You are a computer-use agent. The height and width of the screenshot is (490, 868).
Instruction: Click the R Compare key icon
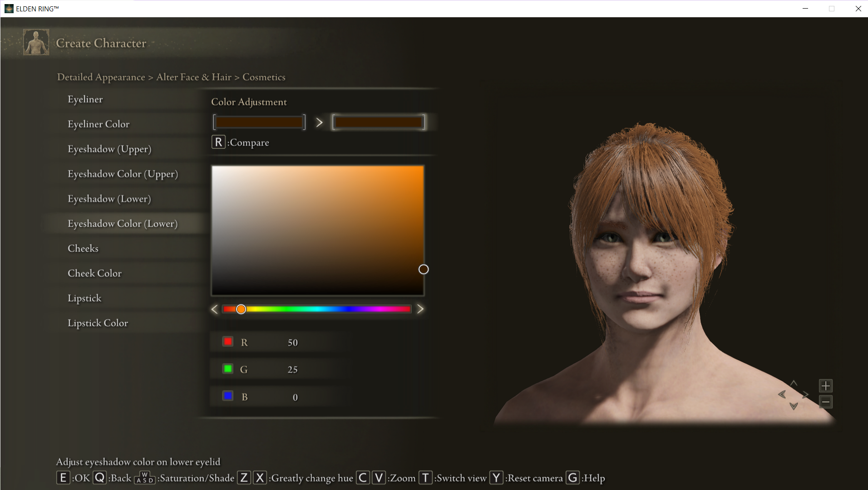tap(218, 142)
